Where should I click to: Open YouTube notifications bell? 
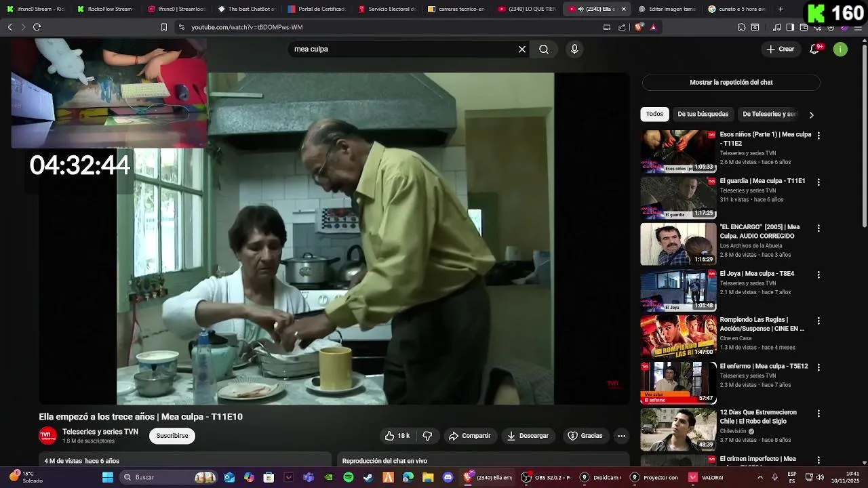816,49
